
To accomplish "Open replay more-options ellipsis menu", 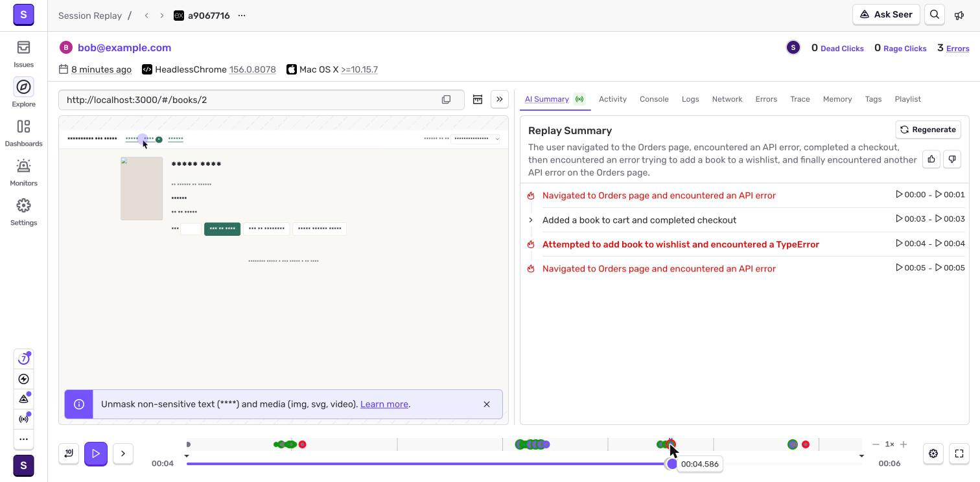I will click(242, 16).
